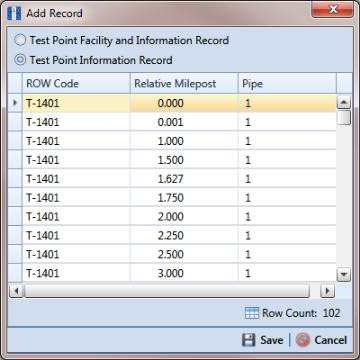The height and width of the screenshot is (360, 360).
Task: Select row with milepost 0.001
Action: (172, 122)
